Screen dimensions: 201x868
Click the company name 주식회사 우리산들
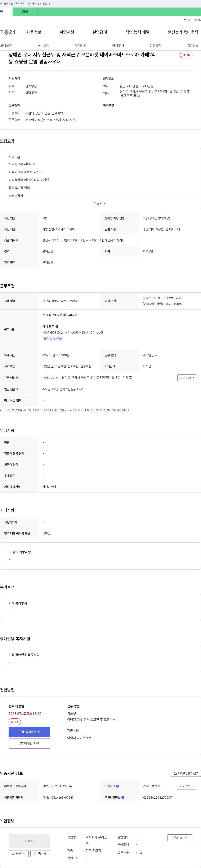96,840
